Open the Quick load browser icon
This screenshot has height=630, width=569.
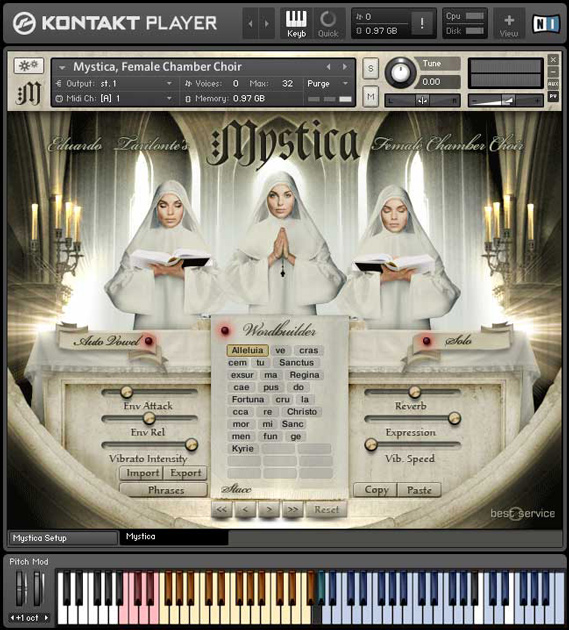(328, 24)
